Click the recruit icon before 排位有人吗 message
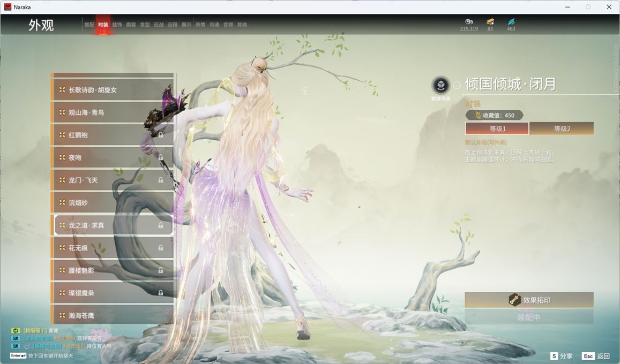Viewport: 620px width, 364px height. [16, 346]
